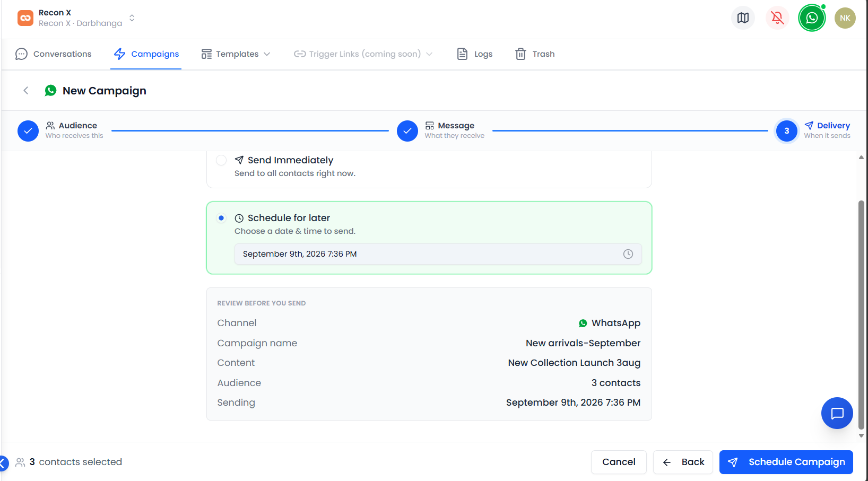Click the Delivery step number 3

[x=787, y=131]
